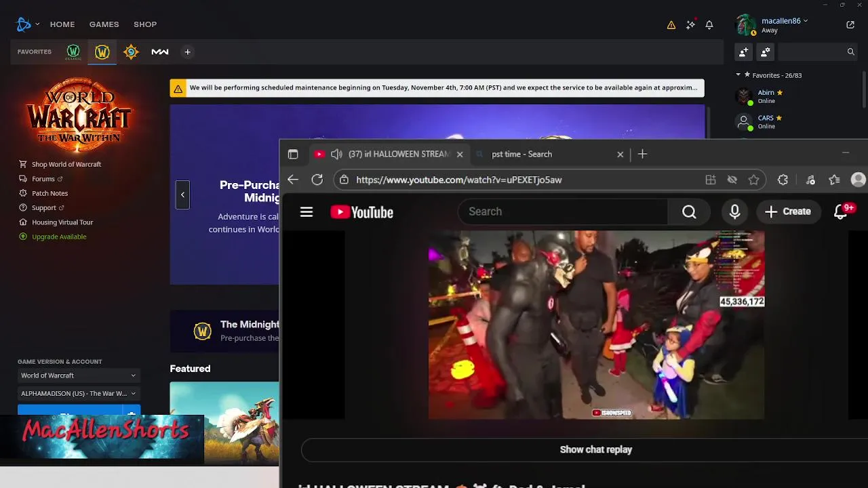This screenshot has width=868, height=488.
Task: Select WoW Classic favorite game icon
Action: 73,52
